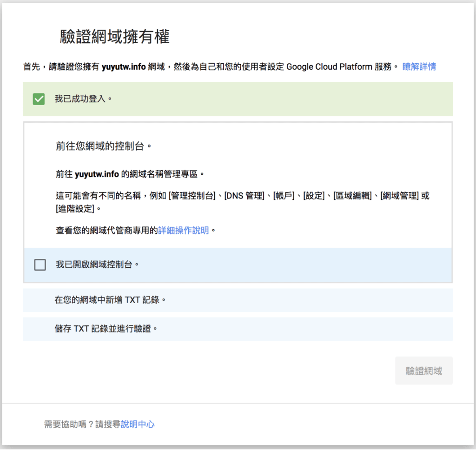Click the 驗證網域擁有權 page heading
The width and height of the screenshot is (476, 450).
tap(115, 35)
